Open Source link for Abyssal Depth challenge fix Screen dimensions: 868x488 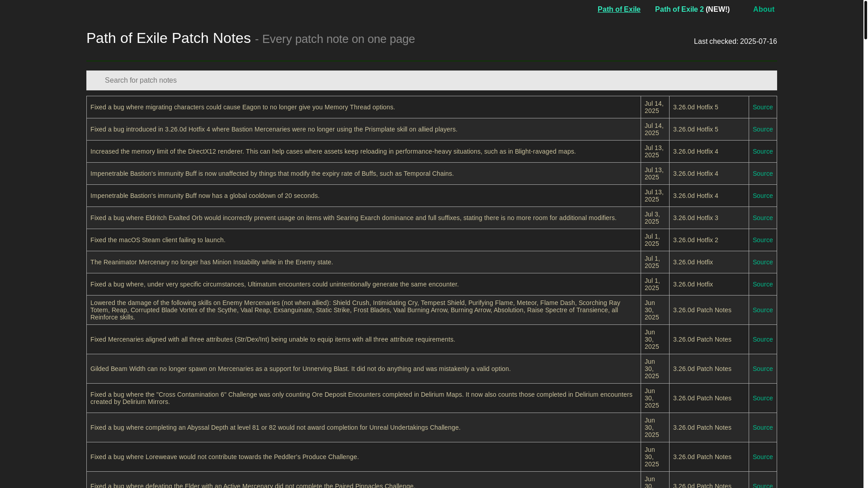pos(762,427)
